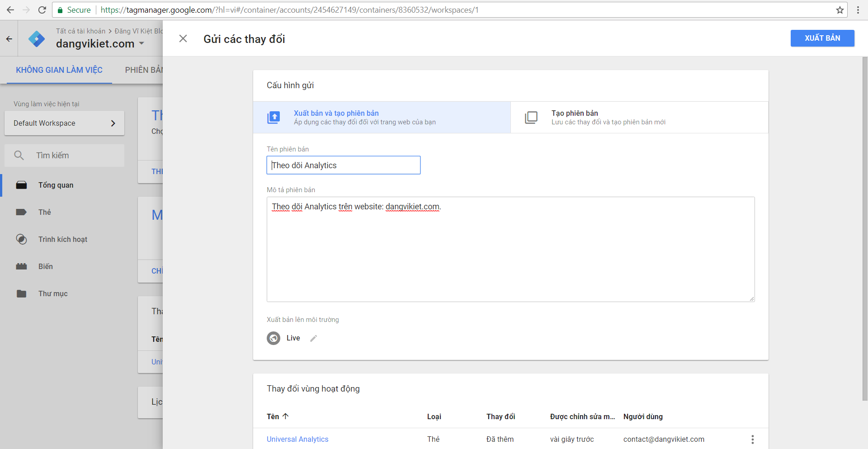Click the browser forward arrow

pos(26,10)
